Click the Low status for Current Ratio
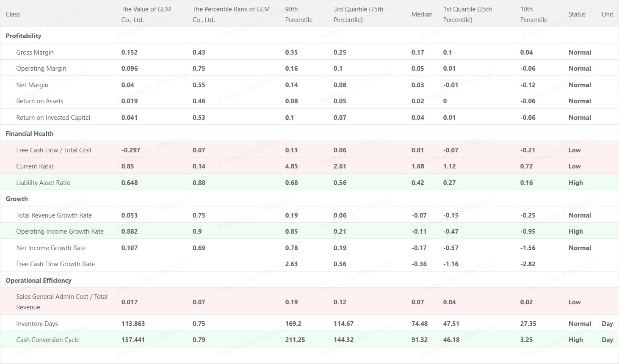619x364 pixels. point(575,166)
